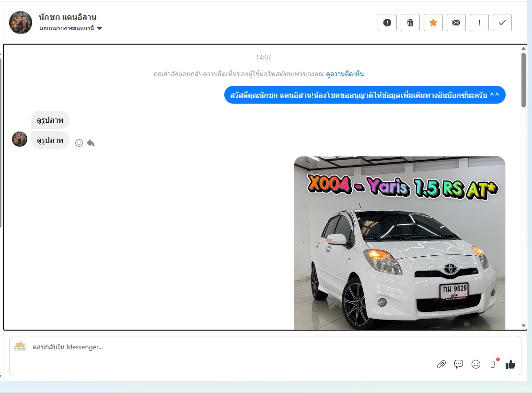Open the white Yaris car image
The width and height of the screenshot is (532, 393).
399,243
